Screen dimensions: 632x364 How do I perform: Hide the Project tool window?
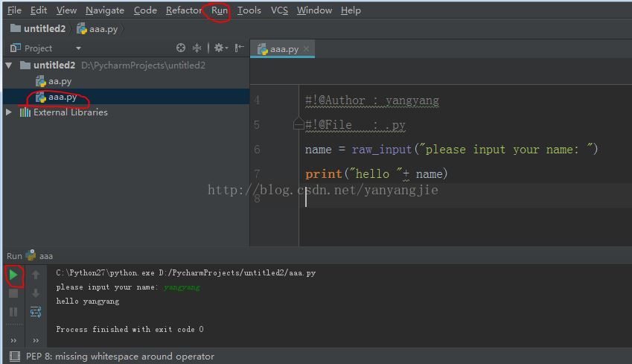pos(239,48)
